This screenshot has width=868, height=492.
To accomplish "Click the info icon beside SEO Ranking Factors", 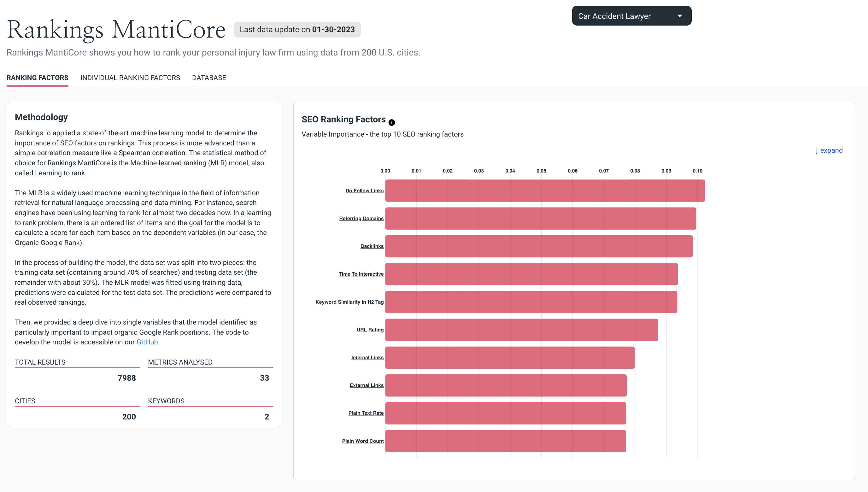I will click(392, 122).
